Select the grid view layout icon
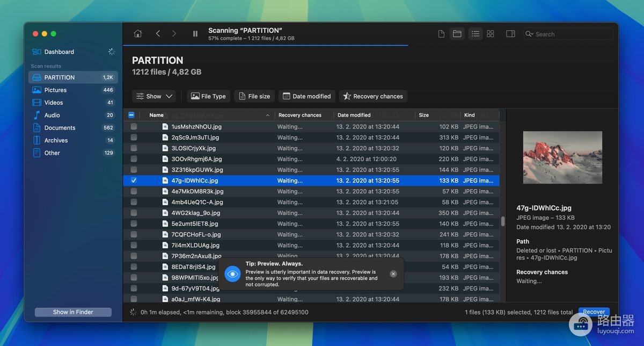 click(491, 34)
